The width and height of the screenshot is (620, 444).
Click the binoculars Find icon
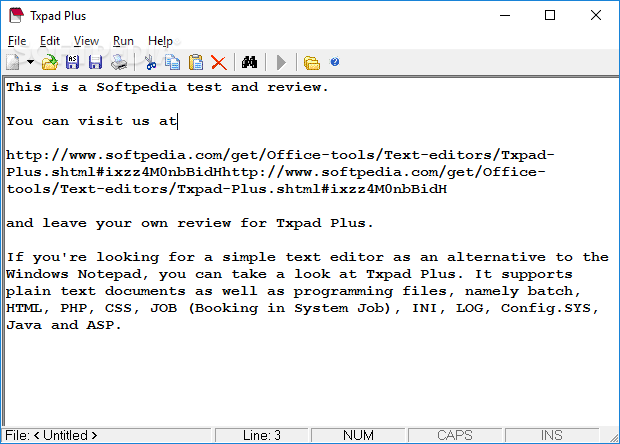coord(250,62)
